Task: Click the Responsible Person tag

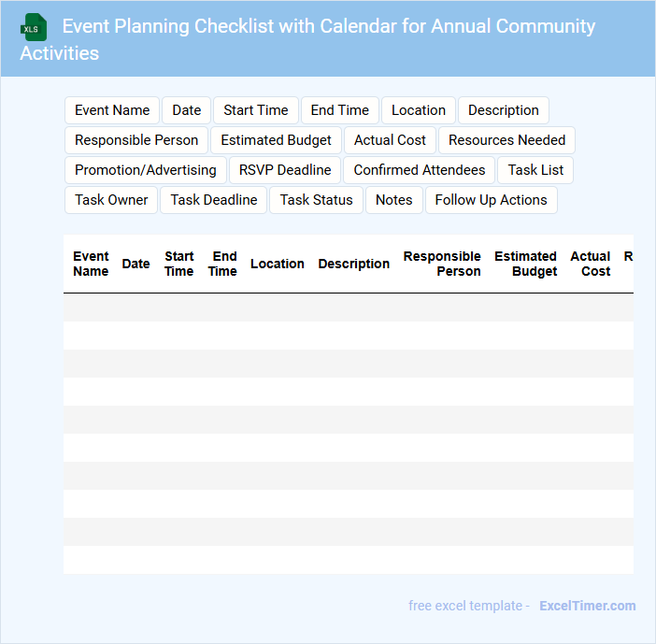Action: pyautogui.click(x=136, y=140)
